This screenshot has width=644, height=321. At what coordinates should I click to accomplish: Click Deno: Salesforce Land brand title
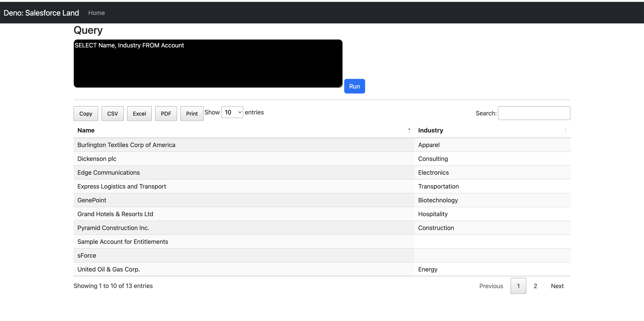[x=41, y=13]
